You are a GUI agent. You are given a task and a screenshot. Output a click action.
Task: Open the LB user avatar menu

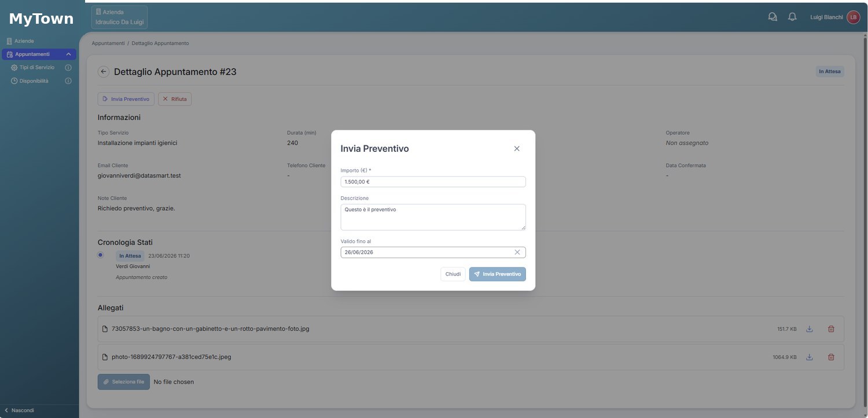point(853,17)
